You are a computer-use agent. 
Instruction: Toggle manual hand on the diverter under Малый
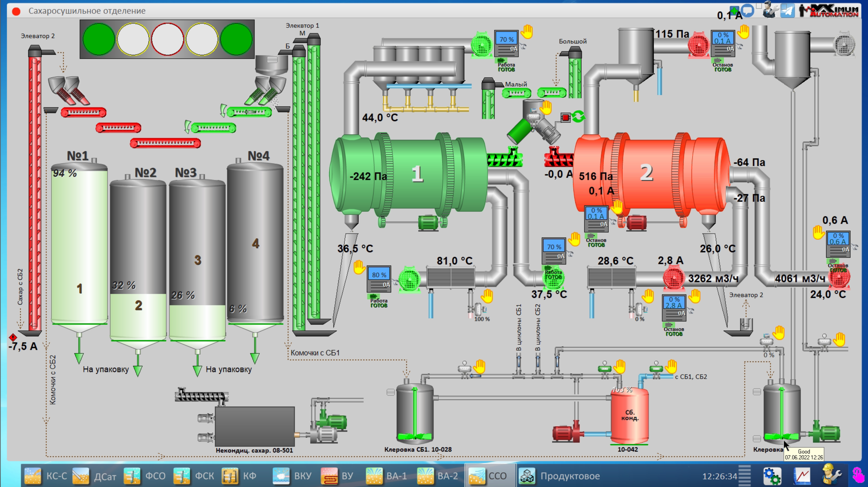pos(546,108)
